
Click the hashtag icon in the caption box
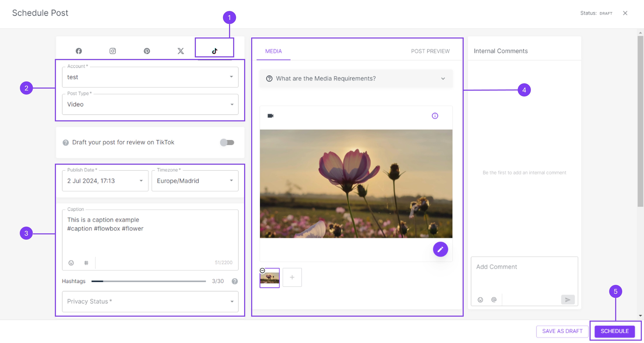click(x=86, y=263)
